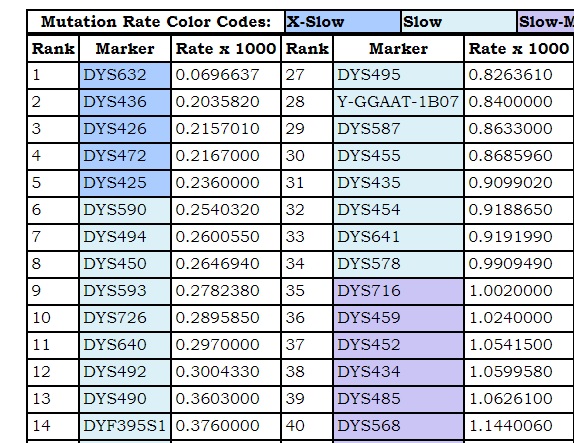574x443 pixels.
Task: Click the second Marker column header
Action: 398,49
